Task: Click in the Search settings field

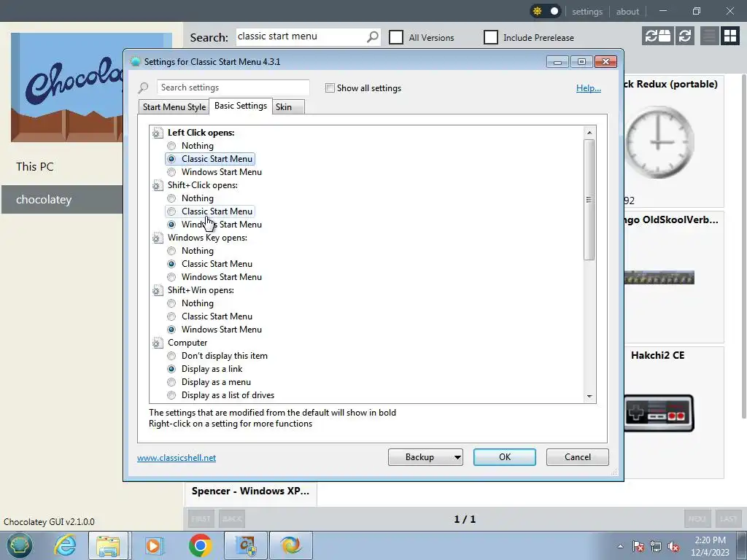Action: pos(233,87)
